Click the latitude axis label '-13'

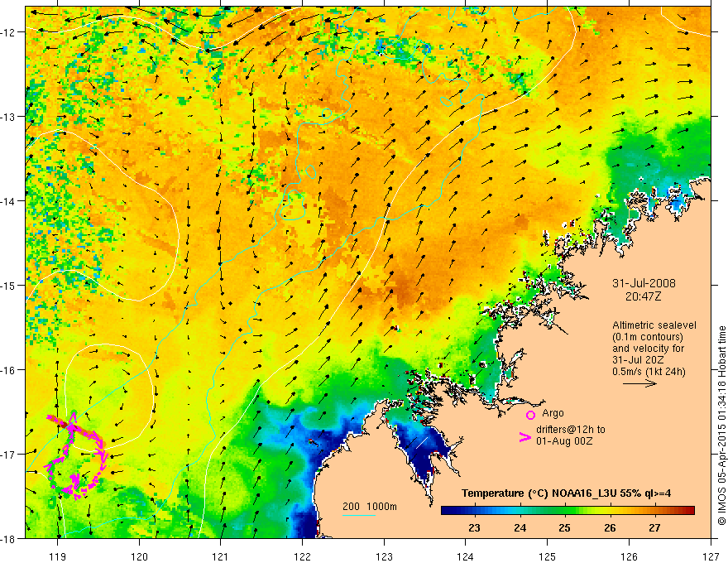click(7, 116)
